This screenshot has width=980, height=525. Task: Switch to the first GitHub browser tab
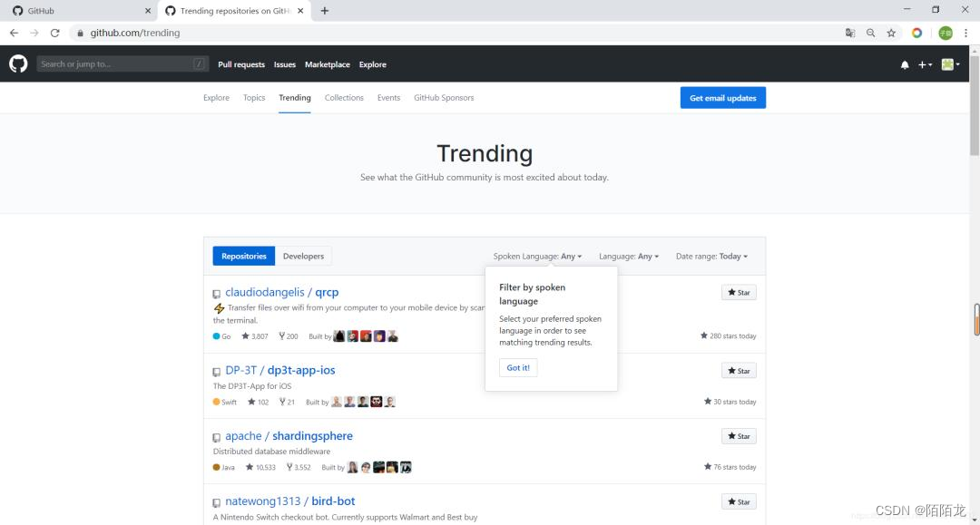click(78, 11)
